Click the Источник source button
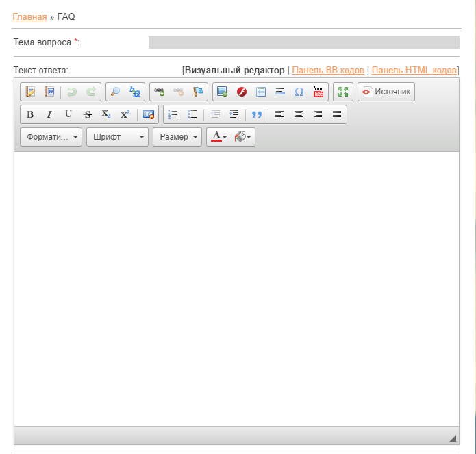The width and height of the screenshot is (476, 454). [x=386, y=92]
